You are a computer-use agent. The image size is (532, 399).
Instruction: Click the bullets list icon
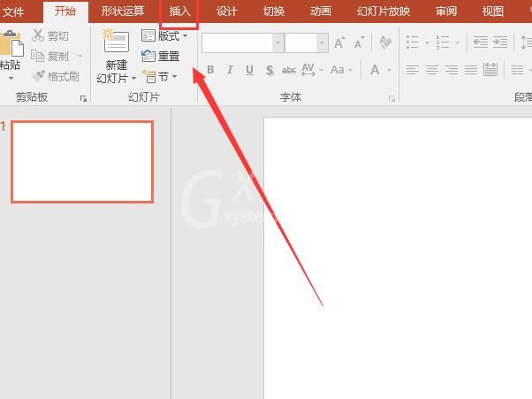pyautogui.click(x=412, y=42)
